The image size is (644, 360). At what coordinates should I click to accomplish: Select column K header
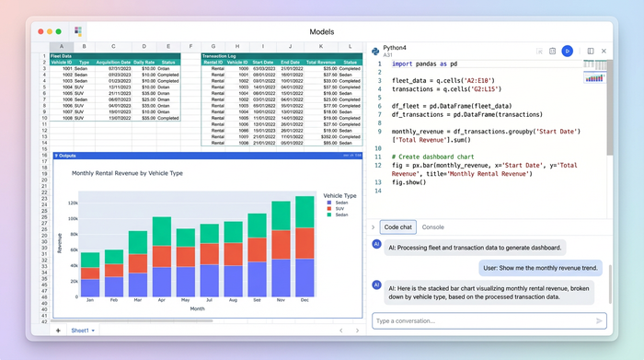coord(321,46)
